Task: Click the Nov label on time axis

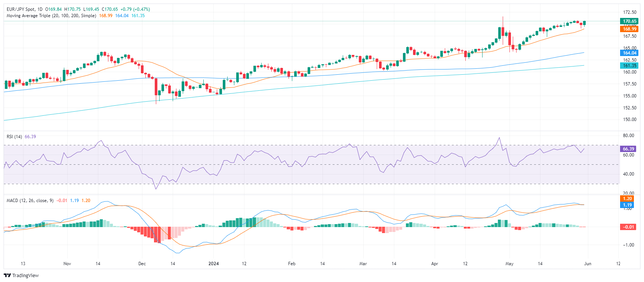Action: 67,264
